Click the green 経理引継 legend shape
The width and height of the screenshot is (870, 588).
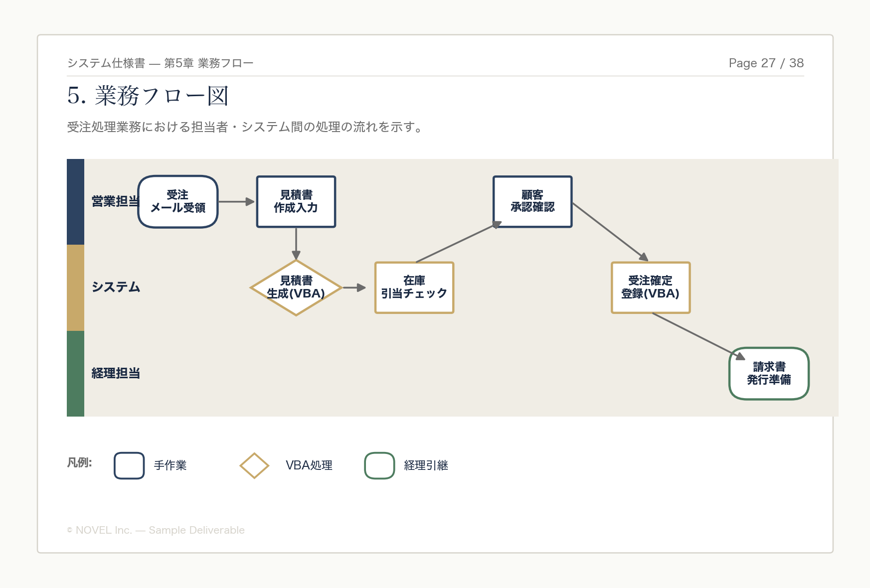click(x=379, y=465)
